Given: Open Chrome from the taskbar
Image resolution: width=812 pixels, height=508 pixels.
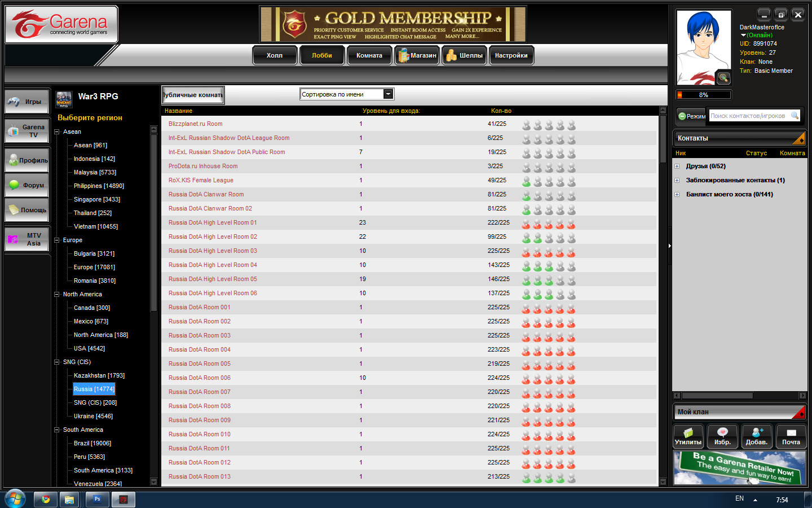Looking at the screenshot, I should click(x=46, y=500).
